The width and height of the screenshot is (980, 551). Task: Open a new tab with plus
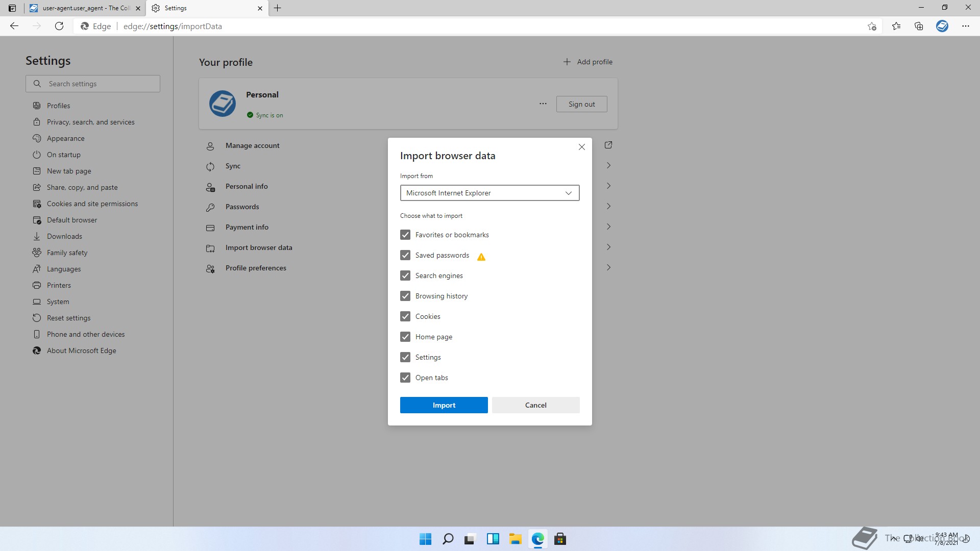[278, 8]
